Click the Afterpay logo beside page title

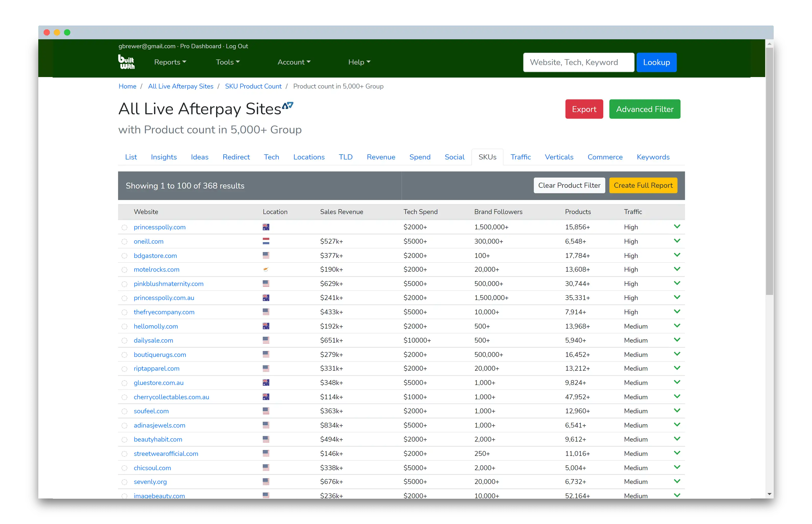(288, 105)
